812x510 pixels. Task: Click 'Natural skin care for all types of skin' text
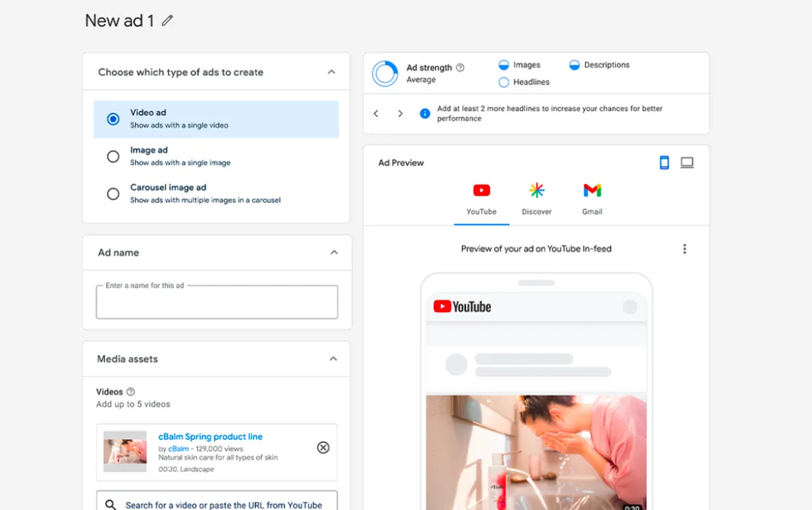tap(218, 457)
